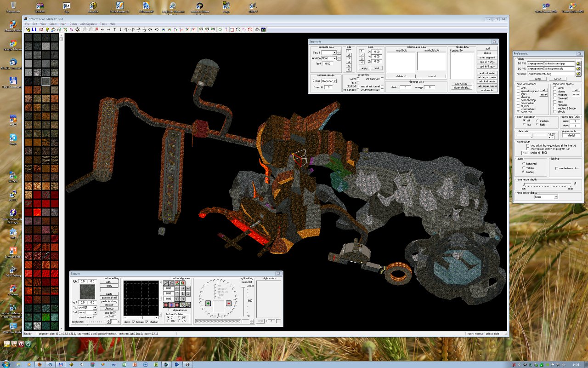
Task: Browse for D1 PIG folder icon
Action: tap(578, 63)
